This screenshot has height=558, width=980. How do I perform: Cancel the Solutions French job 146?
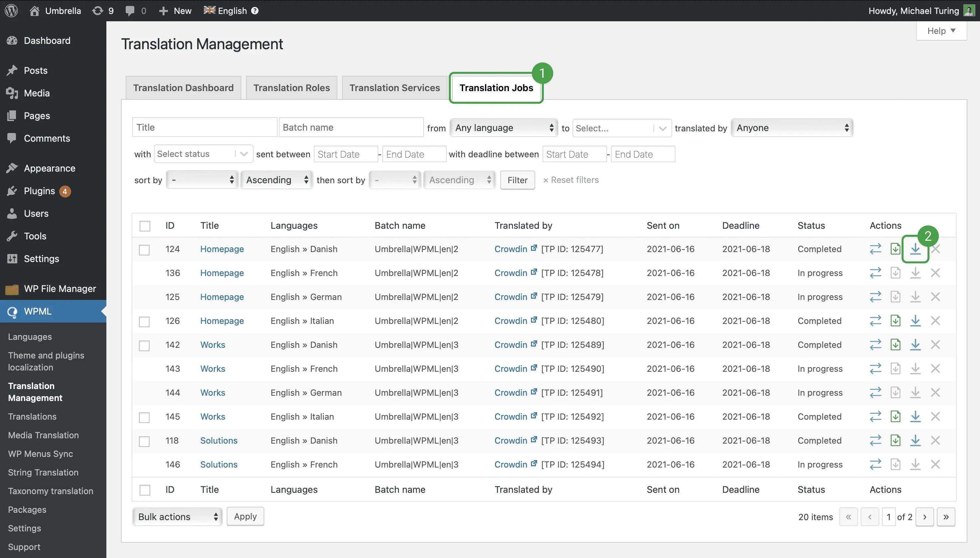(936, 464)
